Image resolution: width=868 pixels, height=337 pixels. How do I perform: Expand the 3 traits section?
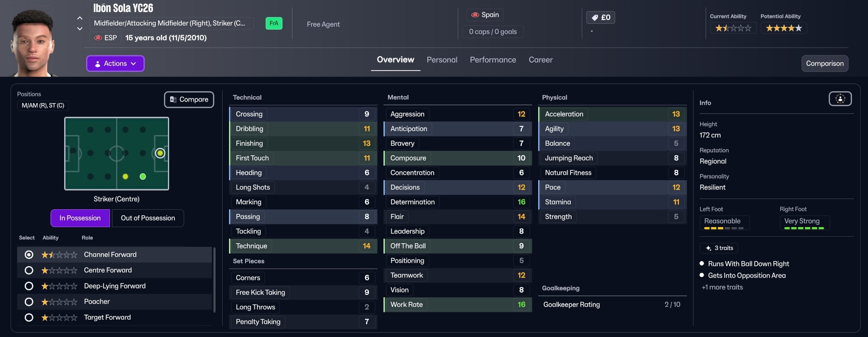click(x=720, y=248)
